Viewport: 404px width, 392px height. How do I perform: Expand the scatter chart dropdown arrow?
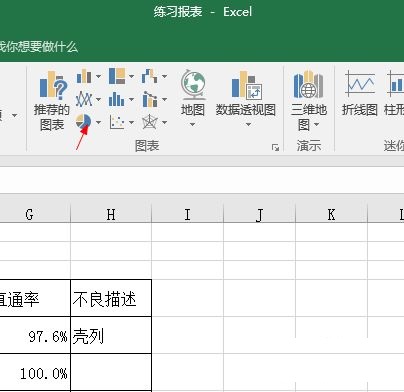(x=131, y=122)
